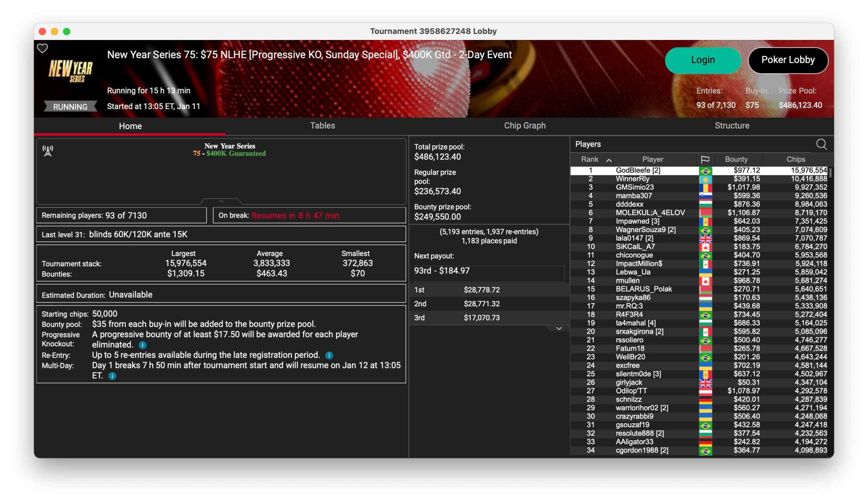Sort players by country flag column
This screenshot has width=868, height=503.
705,159
